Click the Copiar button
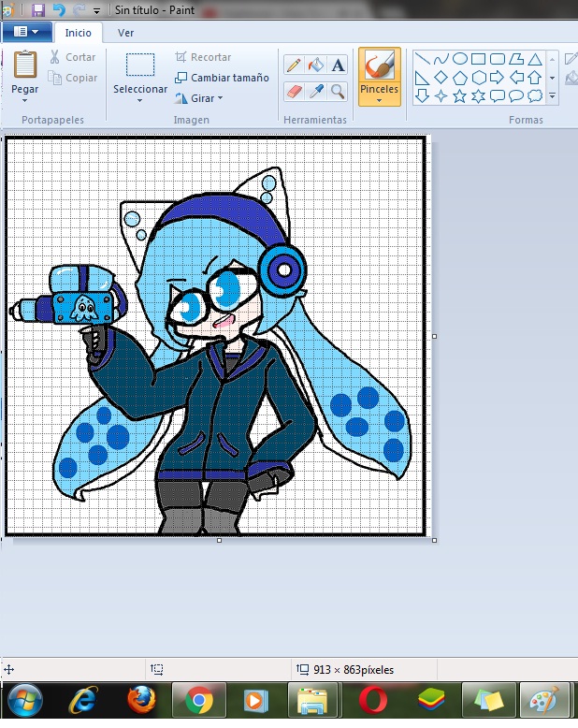The image size is (578, 728). click(x=73, y=78)
